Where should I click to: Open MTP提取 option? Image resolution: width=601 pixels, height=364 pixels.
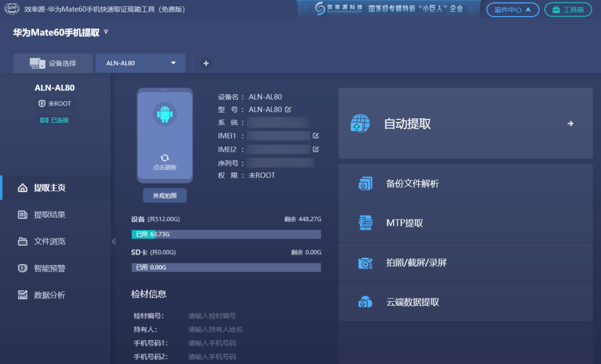click(x=465, y=223)
